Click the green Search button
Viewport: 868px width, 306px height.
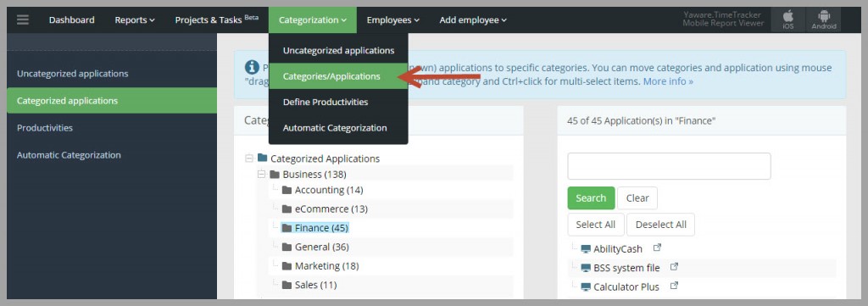pyautogui.click(x=591, y=198)
